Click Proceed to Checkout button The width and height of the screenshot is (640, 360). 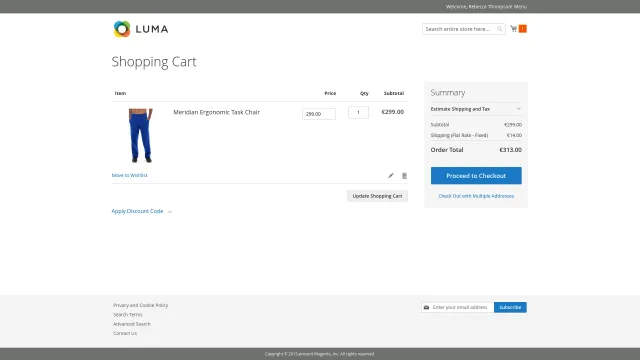[x=476, y=176]
